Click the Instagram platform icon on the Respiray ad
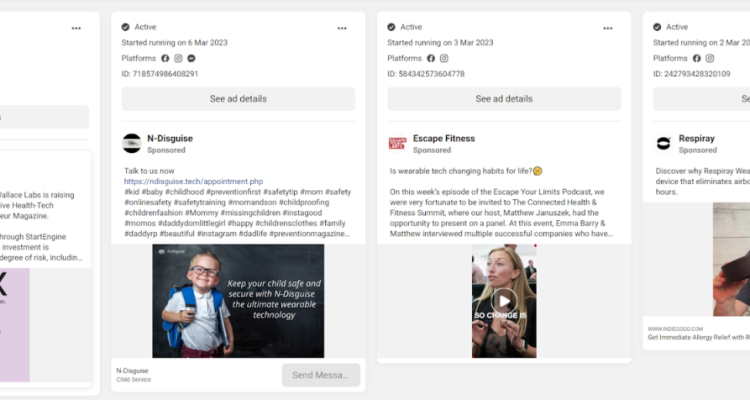 710,58
